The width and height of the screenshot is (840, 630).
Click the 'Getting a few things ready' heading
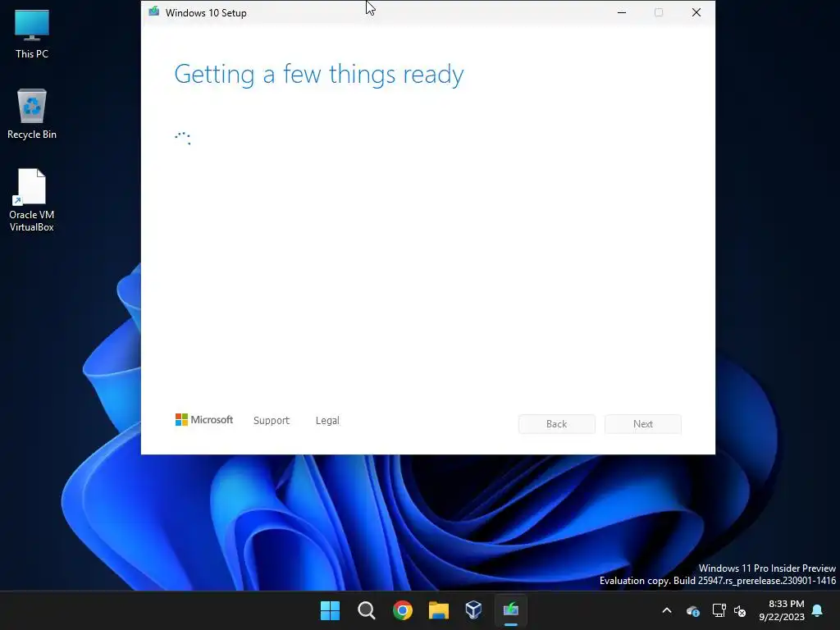[x=319, y=75]
